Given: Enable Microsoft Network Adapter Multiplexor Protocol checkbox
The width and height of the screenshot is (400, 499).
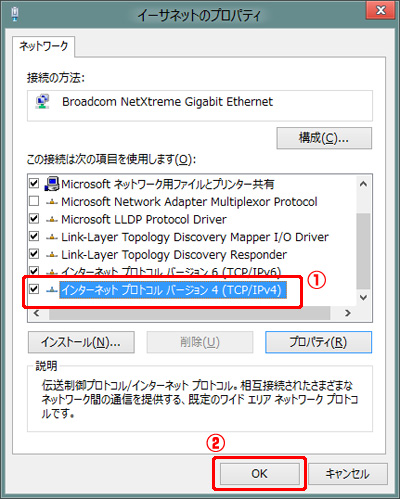Looking at the screenshot, I should pyautogui.click(x=34, y=201).
